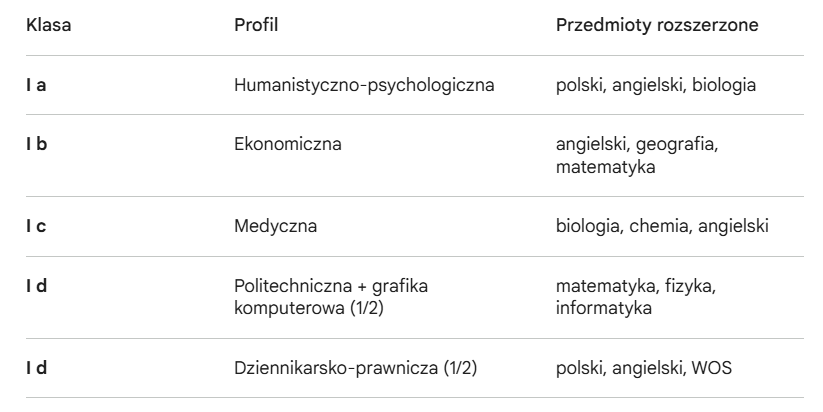Click the subjects "polski, angielski, WOS"

click(645, 367)
